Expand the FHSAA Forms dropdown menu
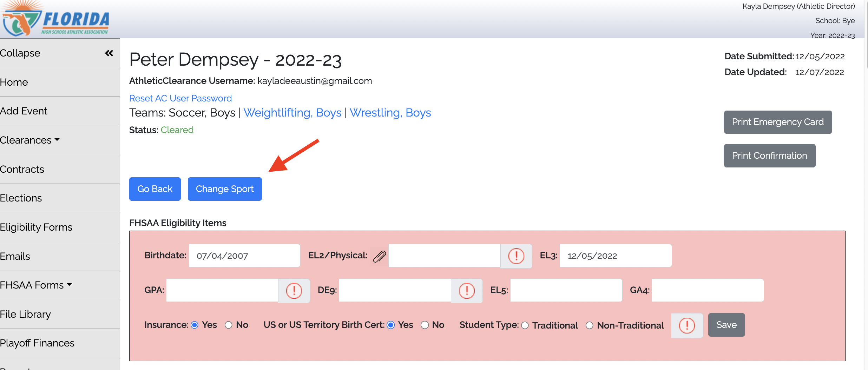This screenshot has height=370, width=868. tap(36, 285)
